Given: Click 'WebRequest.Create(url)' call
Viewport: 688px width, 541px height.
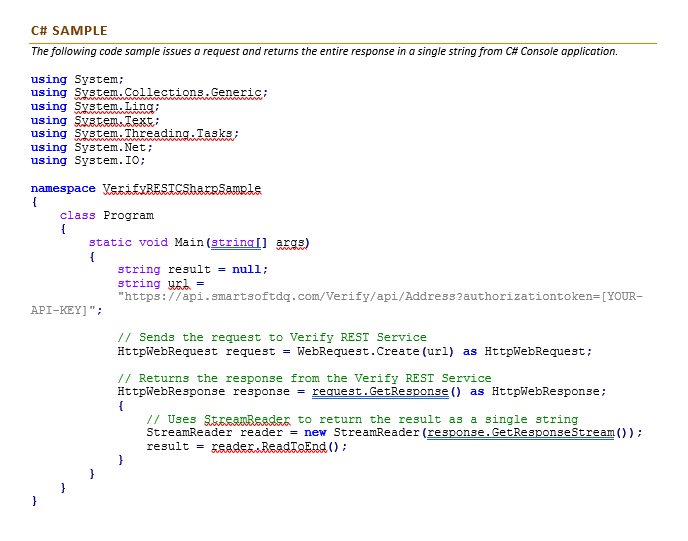Looking at the screenshot, I should (375, 351).
